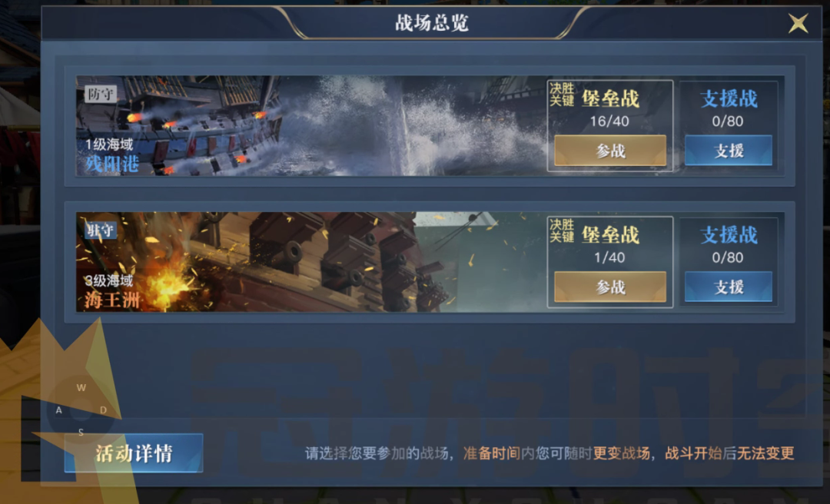This screenshot has height=504, width=830.
Task: Tap the S key on the movement joystick
Action: 81,432
